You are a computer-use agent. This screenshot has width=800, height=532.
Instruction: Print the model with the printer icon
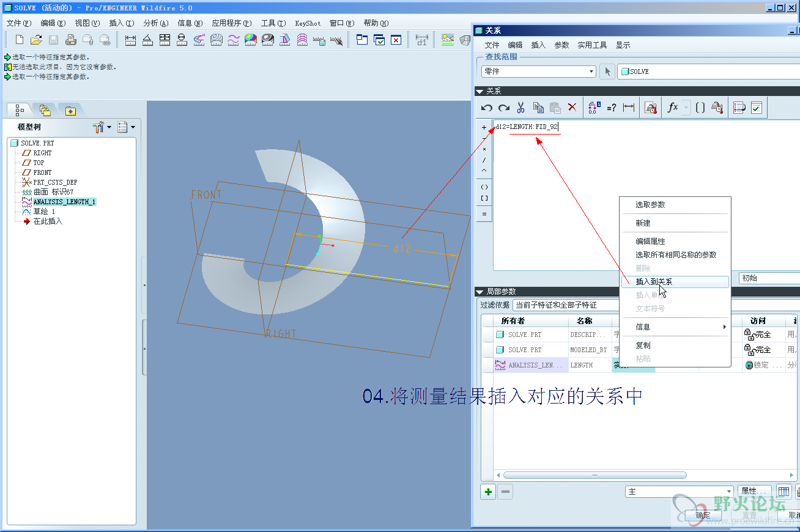[x=70, y=40]
